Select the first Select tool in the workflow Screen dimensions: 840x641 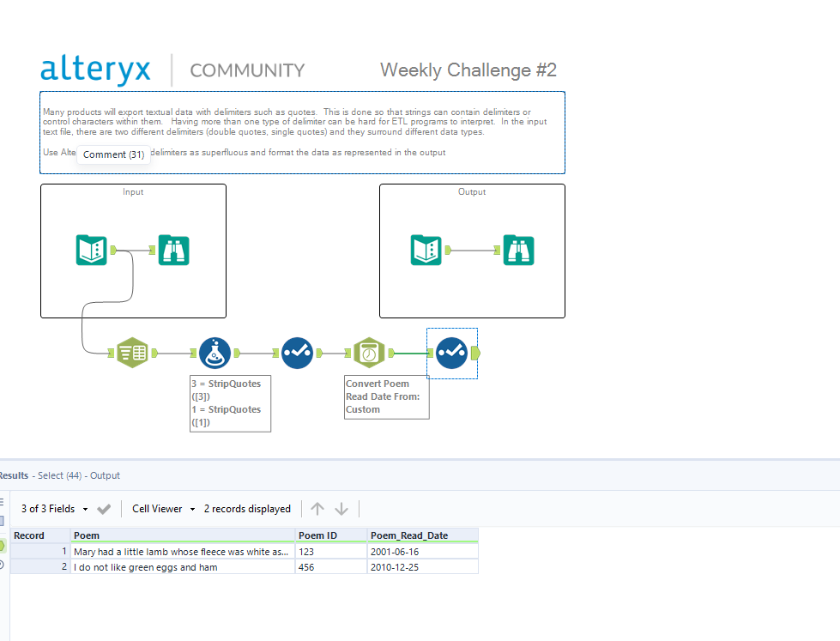(297, 352)
